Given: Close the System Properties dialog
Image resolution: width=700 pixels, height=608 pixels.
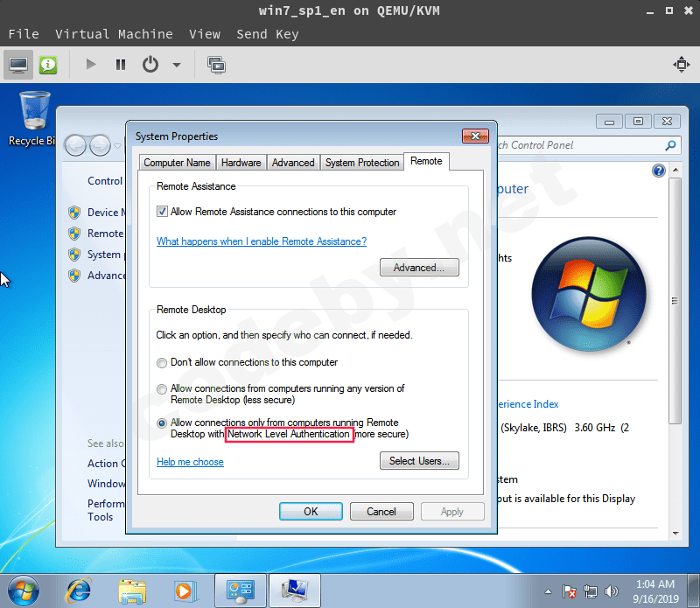Looking at the screenshot, I should (475, 136).
